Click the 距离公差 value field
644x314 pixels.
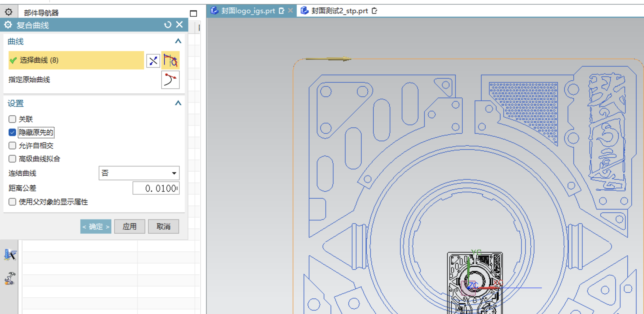pyautogui.click(x=156, y=188)
